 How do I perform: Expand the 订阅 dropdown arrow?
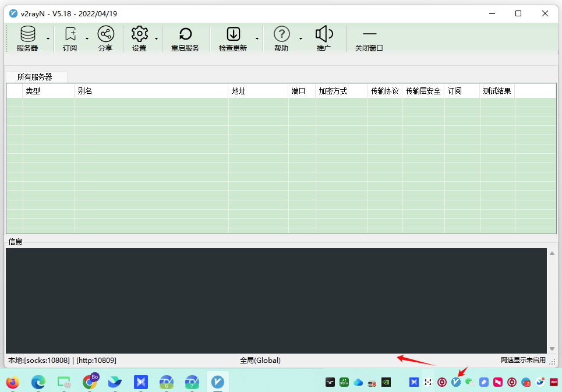pos(87,39)
